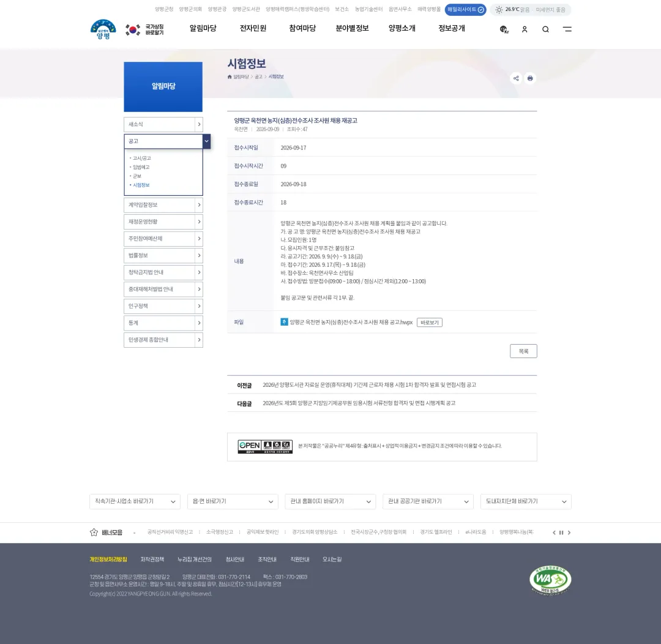Click the OPEN 공공누리 license logo
The width and height of the screenshot is (661, 644).
265,447
